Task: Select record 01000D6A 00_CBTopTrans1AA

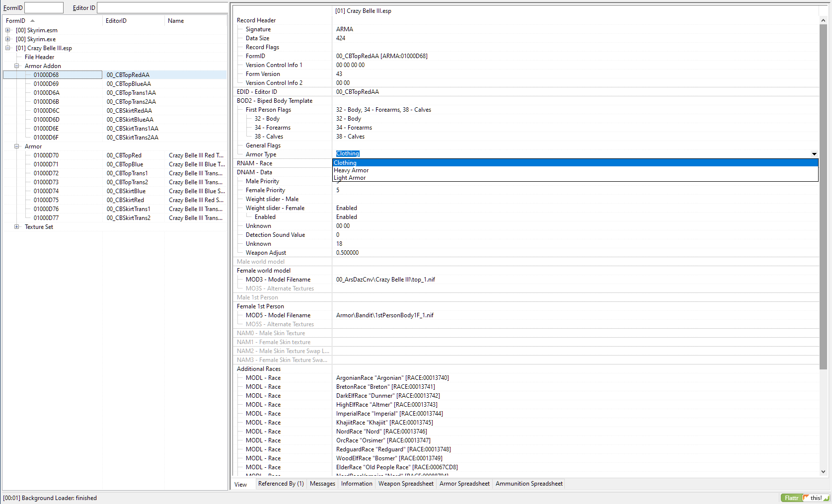Action: click(x=115, y=93)
